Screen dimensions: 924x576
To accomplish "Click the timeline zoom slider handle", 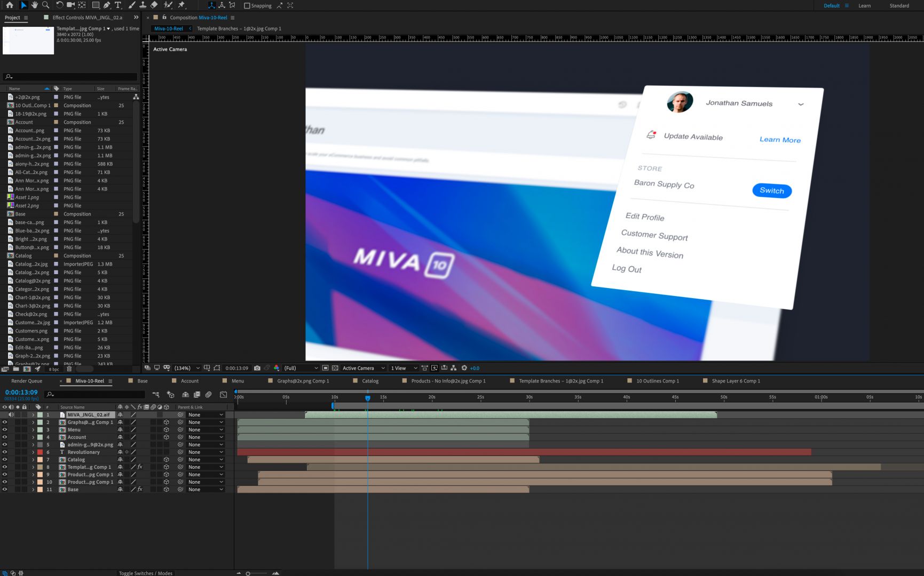I will coord(248,573).
